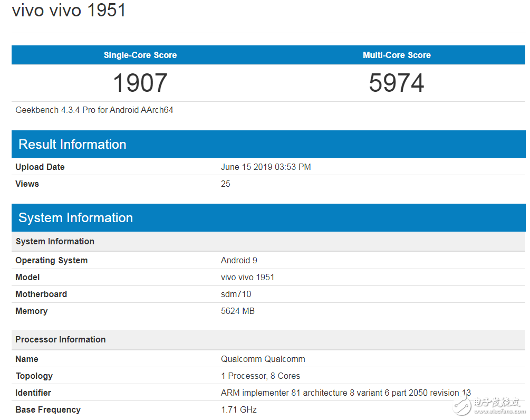This screenshot has width=530, height=420.
Task: Click the sdm710 motherboard value
Action: point(236,294)
